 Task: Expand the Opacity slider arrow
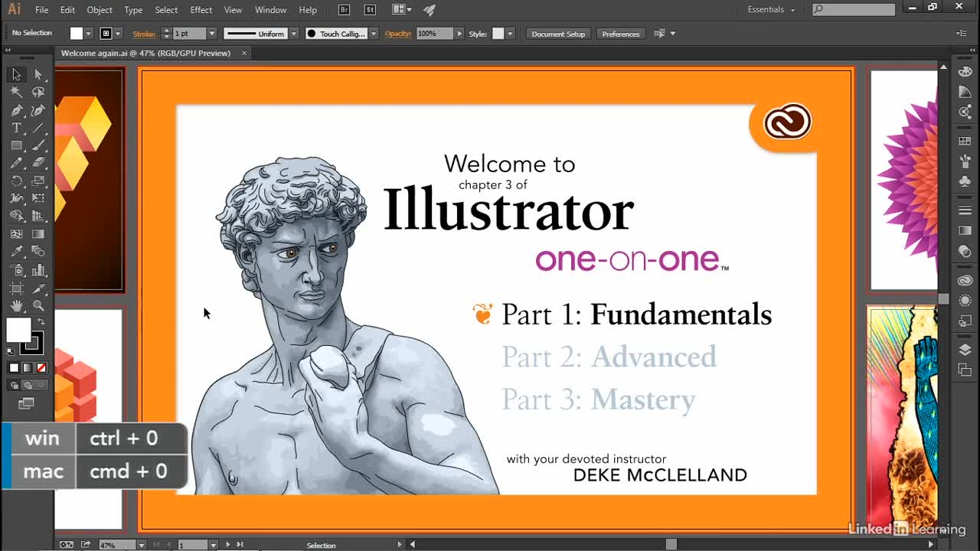(x=459, y=34)
